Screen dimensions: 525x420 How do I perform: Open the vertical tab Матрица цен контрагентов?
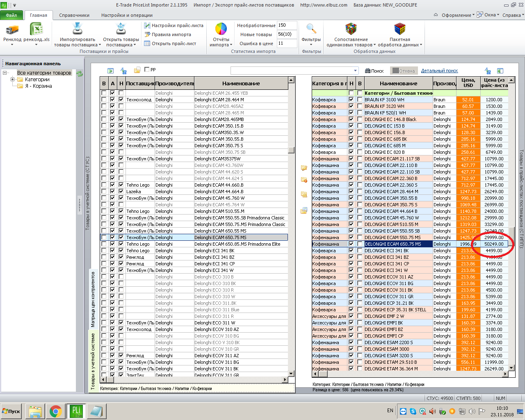[x=93, y=299]
